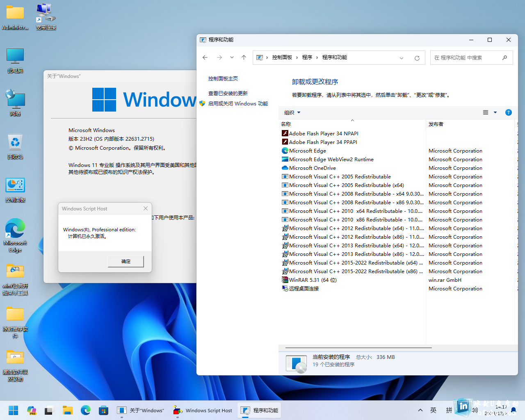
Task: Select Microsoft Visual C++ 2005 Redistributable row
Action: click(397, 177)
